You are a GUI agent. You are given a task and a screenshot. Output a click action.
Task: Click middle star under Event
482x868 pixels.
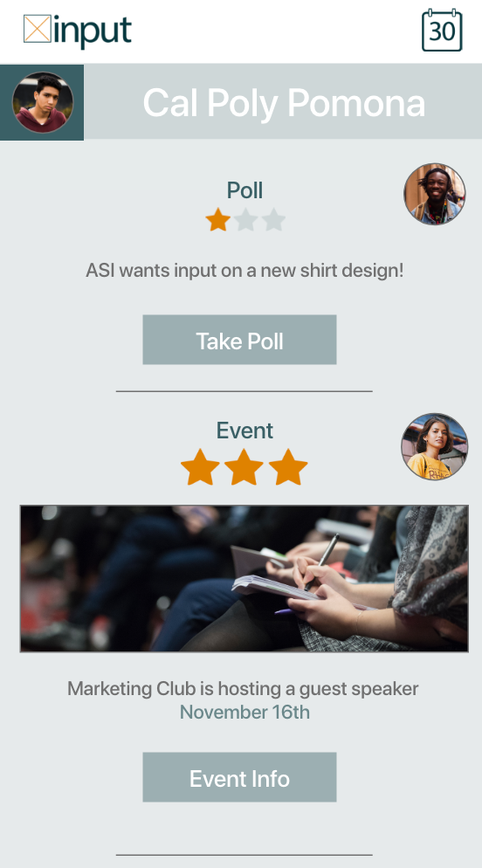(x=244, y=467)
